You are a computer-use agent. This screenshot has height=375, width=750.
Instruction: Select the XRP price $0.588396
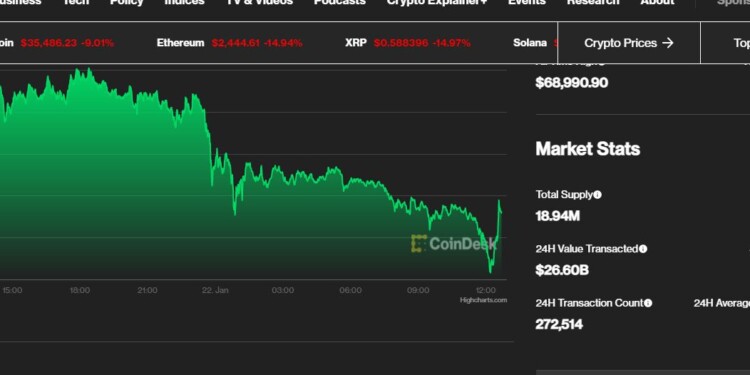(x=401, y=43)
